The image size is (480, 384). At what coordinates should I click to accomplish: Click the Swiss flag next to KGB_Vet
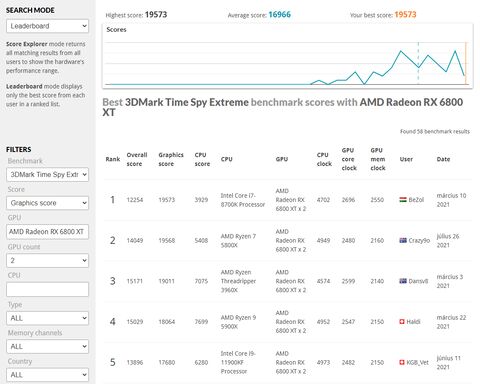[402, 362]
